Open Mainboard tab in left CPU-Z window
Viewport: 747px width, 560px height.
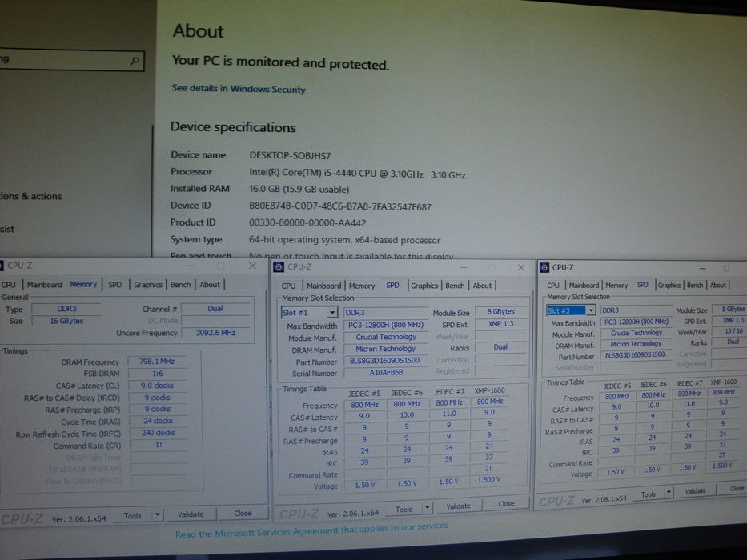[x=44, y=284]
